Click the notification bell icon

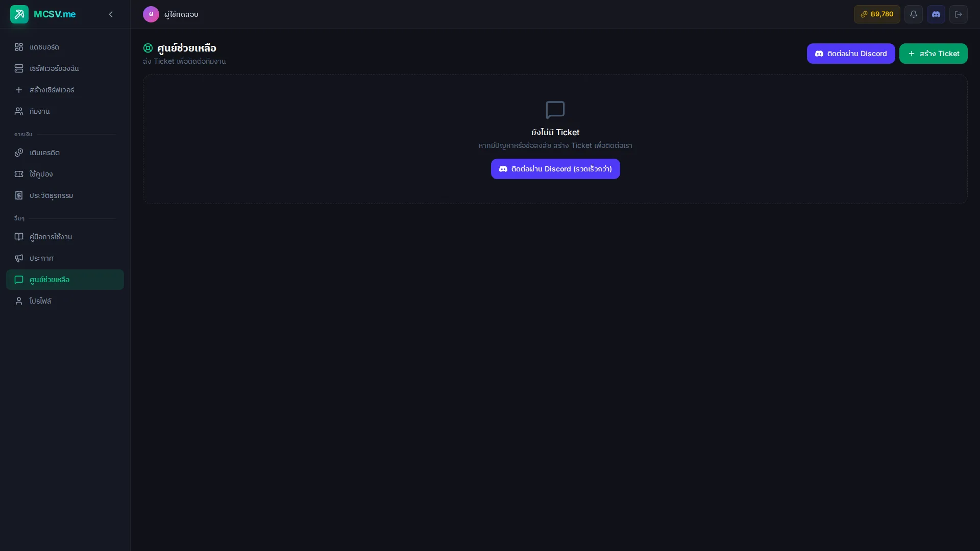[913, 14]
